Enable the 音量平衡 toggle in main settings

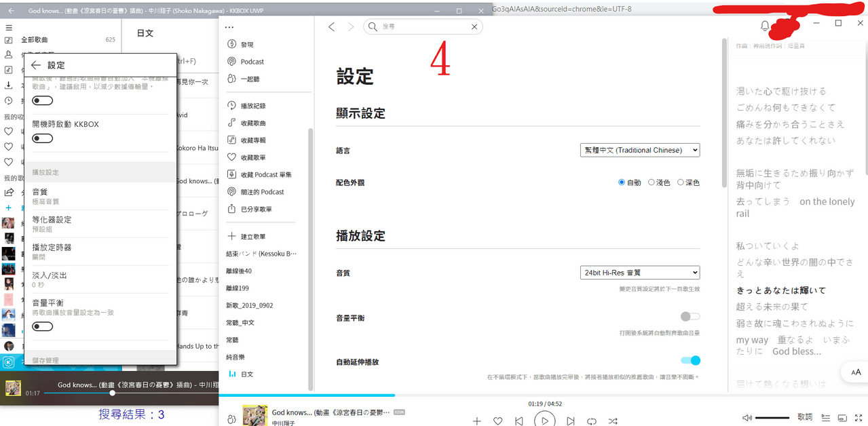[690, 317]
